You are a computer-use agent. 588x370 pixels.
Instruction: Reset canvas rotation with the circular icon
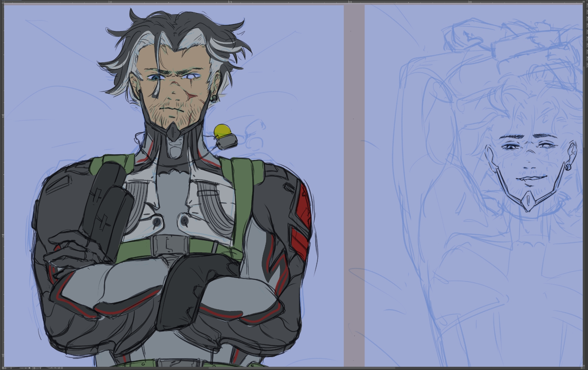point(59,368)
